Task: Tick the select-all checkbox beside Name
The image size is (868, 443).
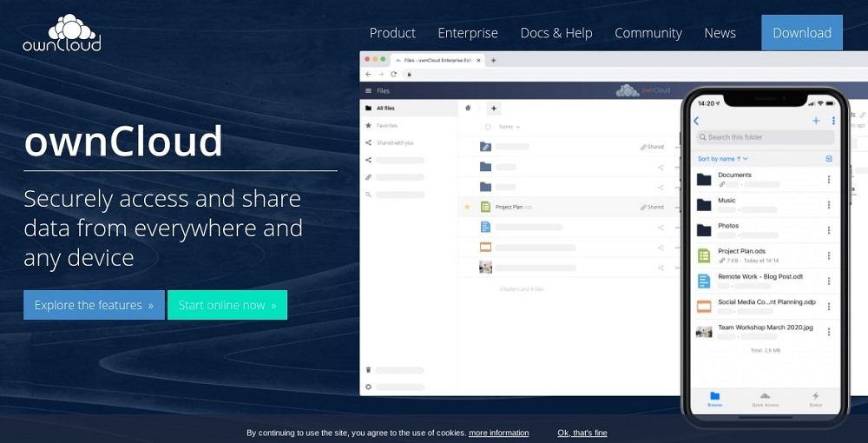Action: pos(488,127)
